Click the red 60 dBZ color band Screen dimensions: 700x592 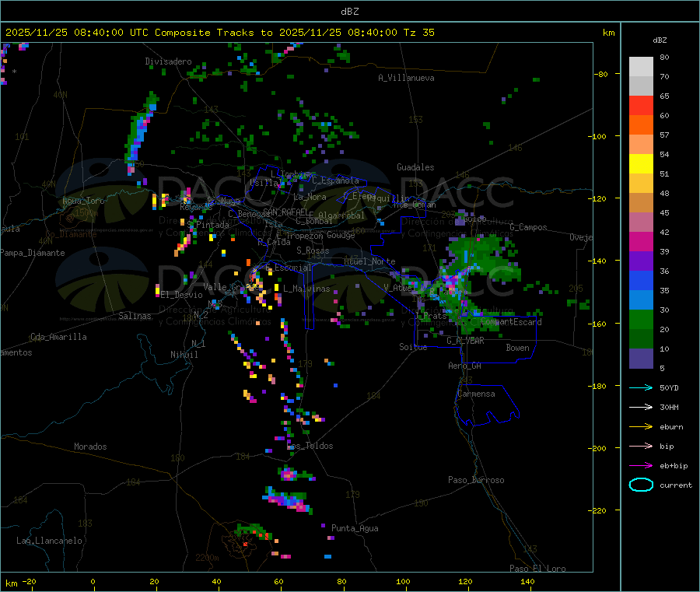641,105
